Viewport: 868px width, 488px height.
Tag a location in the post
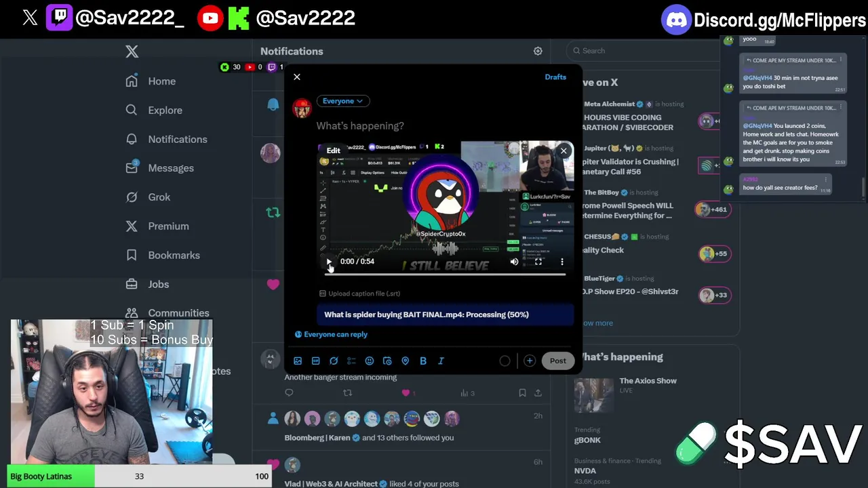pyautogui.click(x=406, y=361)
